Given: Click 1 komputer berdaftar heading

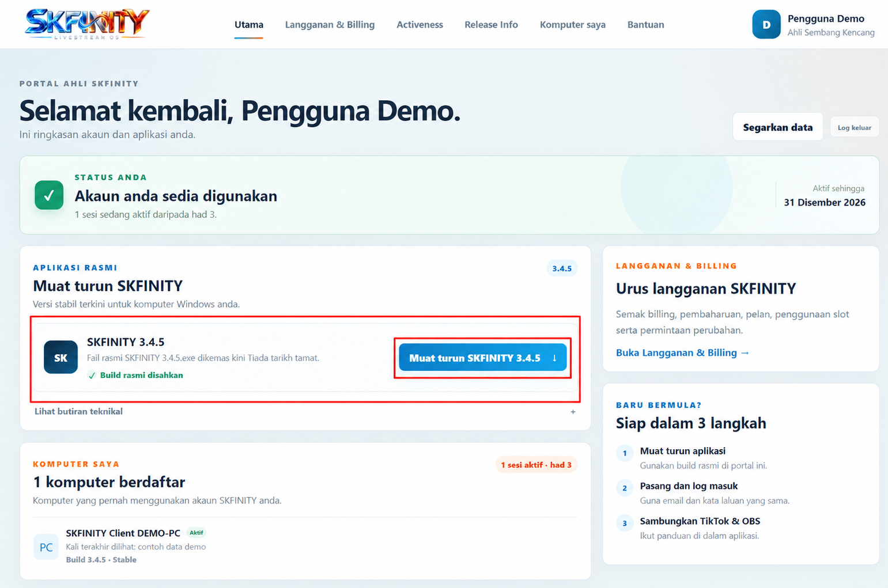Looking at the screenshot, I should point(109,482).
